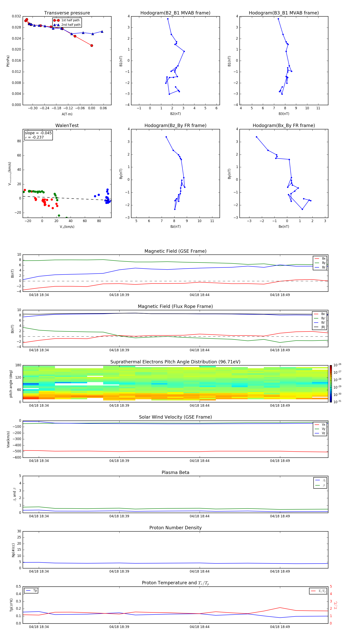Click '2nd half path' legend entry
The height and width of the screenshot is (644, 351).
click(x=67, y=25)
